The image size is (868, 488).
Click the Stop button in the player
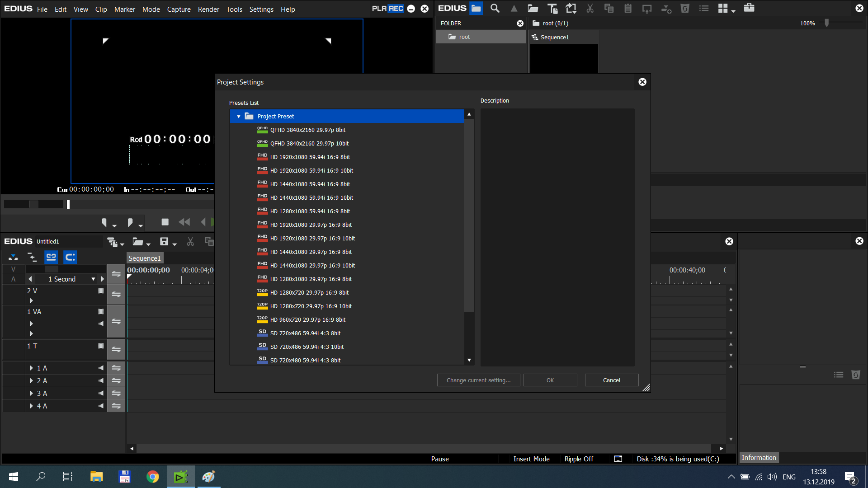165,222
